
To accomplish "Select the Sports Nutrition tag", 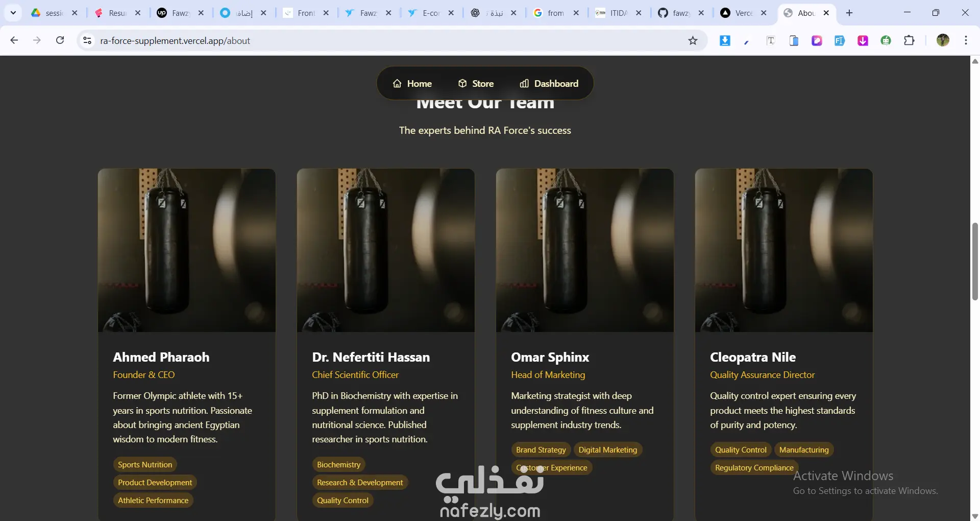I will 145,464.
